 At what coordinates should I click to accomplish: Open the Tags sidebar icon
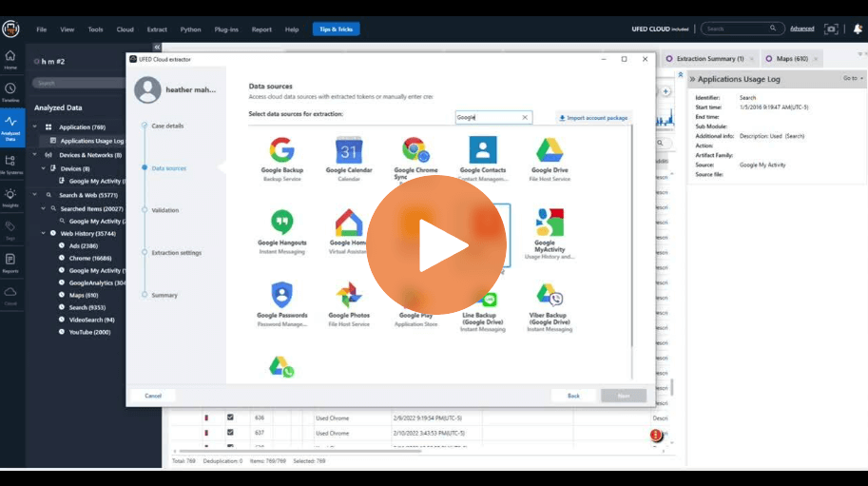point(10,230)
